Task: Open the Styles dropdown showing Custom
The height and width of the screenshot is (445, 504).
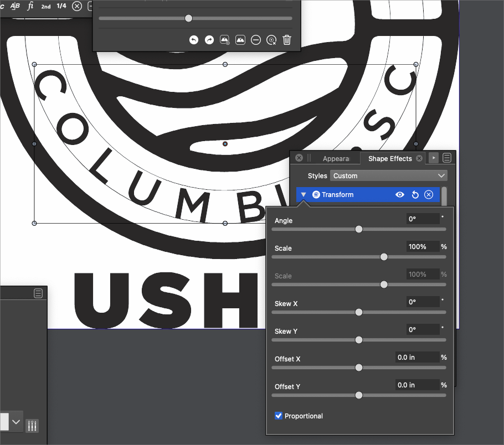Action: [x=388, y=175]
